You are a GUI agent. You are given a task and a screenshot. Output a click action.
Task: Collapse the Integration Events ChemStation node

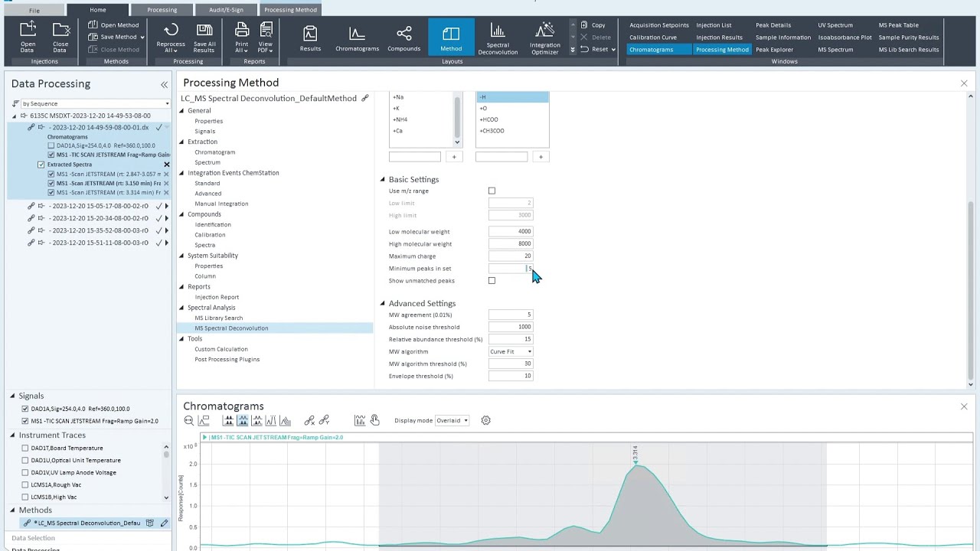pyautogui.click(x=182, y=173)
